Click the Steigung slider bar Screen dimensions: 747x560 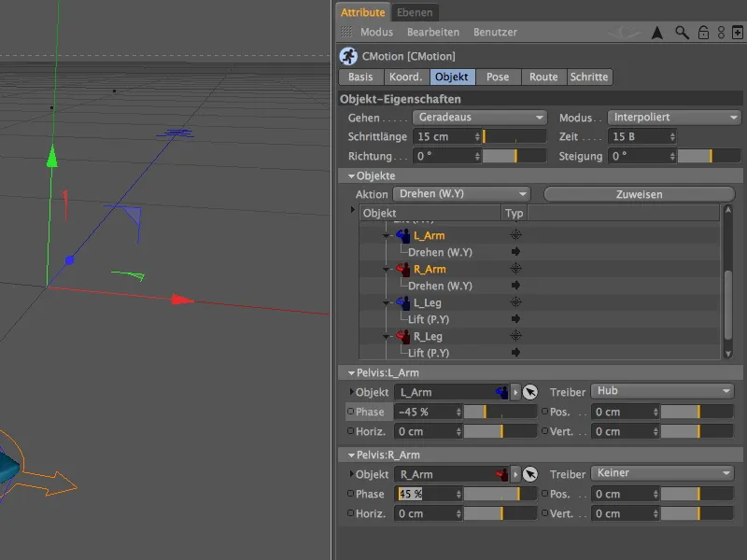709,156
